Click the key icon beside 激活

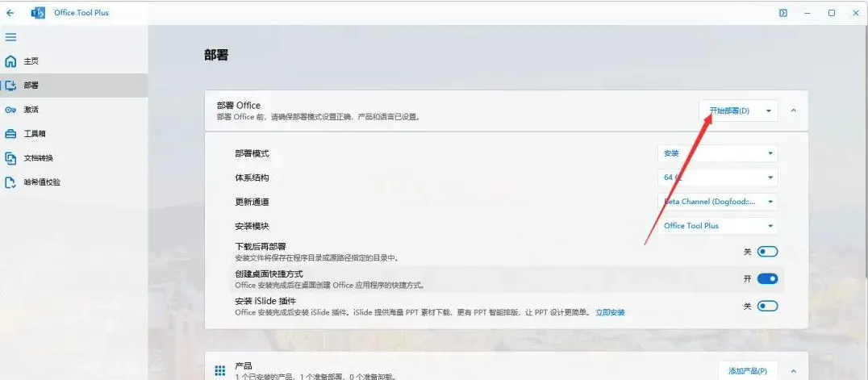click(10, 110)
